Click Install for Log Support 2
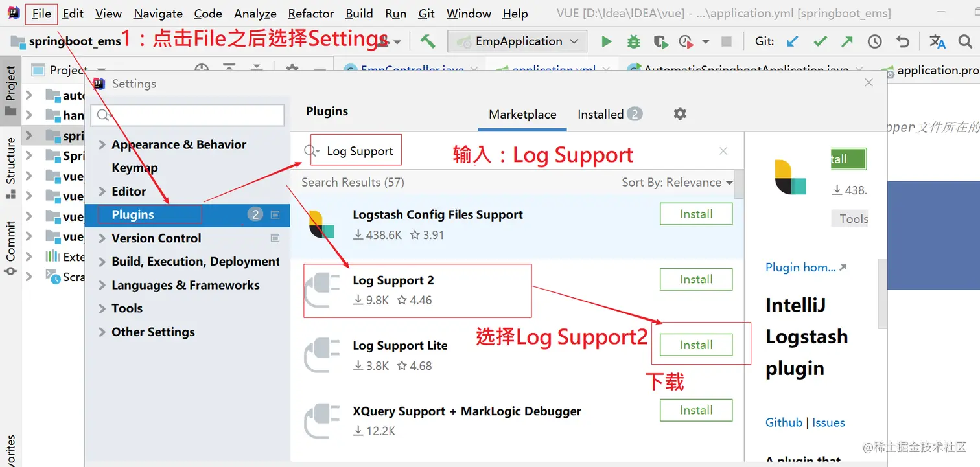 (696, 280)
